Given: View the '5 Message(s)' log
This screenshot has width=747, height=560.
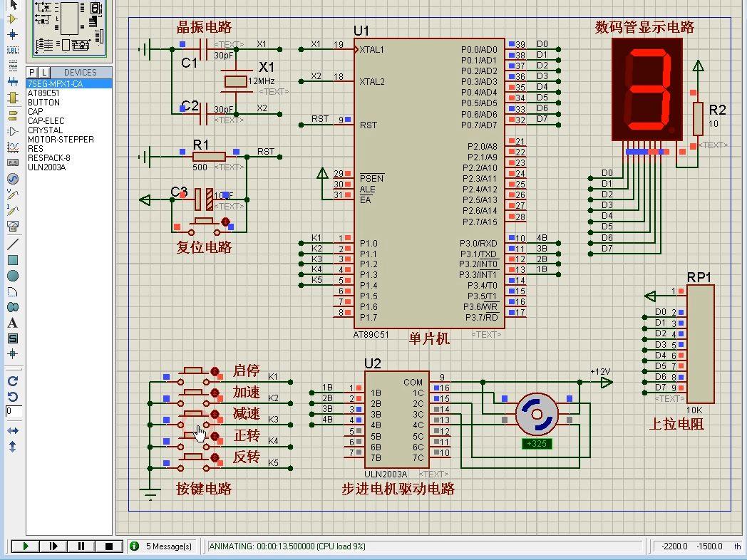Looking at the screenshot, I should click(169, 546).
